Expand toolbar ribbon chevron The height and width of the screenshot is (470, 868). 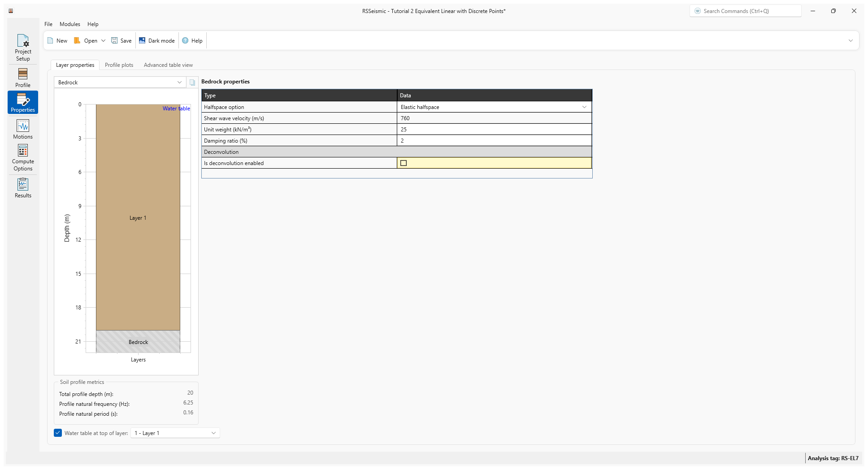click(x=851, y=41)
